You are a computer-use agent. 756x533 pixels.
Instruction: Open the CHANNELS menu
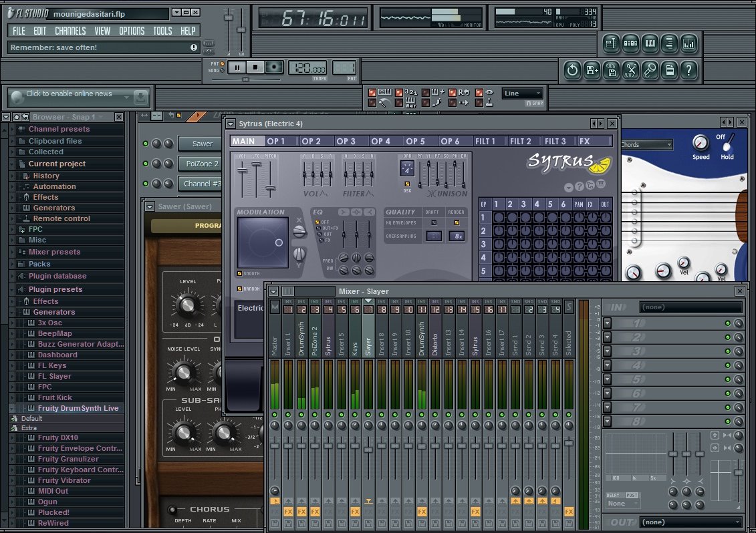coord(70,31)
